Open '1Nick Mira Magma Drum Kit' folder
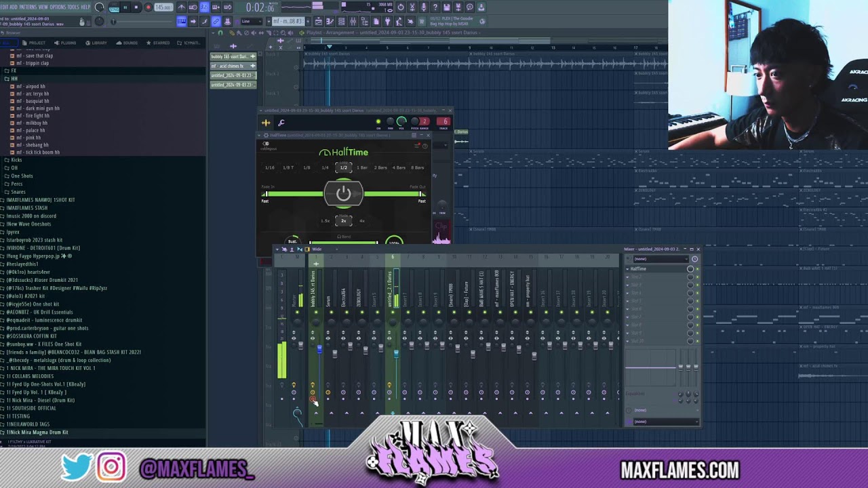Viewport: 868px width, 488px height. pyautogui.click(x=35, y=432)
